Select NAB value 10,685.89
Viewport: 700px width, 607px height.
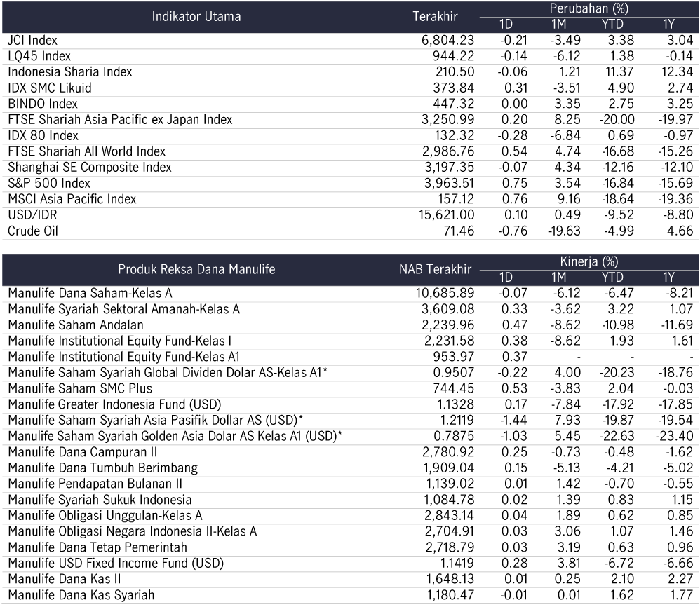pos(445,294)
